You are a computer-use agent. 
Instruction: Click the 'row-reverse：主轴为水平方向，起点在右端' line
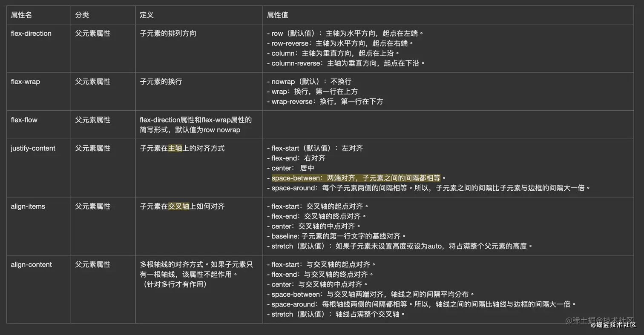coord(340,43)
